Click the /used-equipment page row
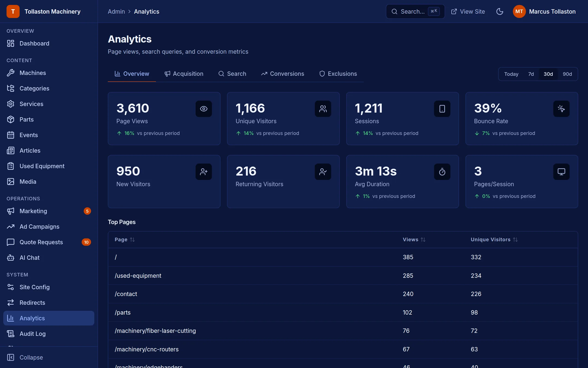The image size is (588, 368). coord(343,276)
